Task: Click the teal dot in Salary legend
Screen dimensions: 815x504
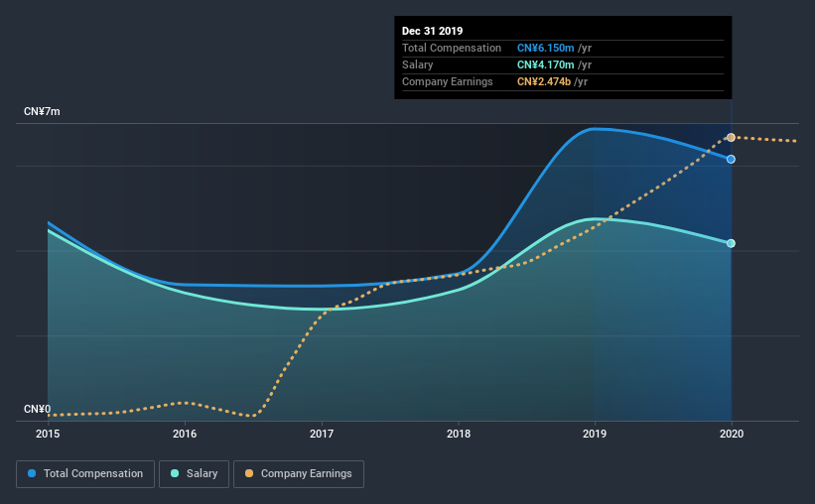Action: point(175,473)
